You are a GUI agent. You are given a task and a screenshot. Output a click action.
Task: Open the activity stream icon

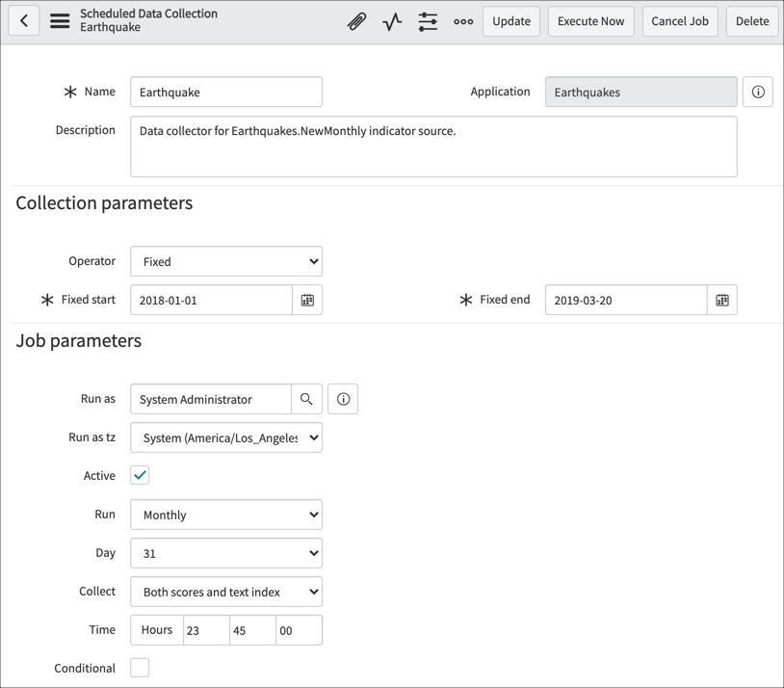point(392,20)
